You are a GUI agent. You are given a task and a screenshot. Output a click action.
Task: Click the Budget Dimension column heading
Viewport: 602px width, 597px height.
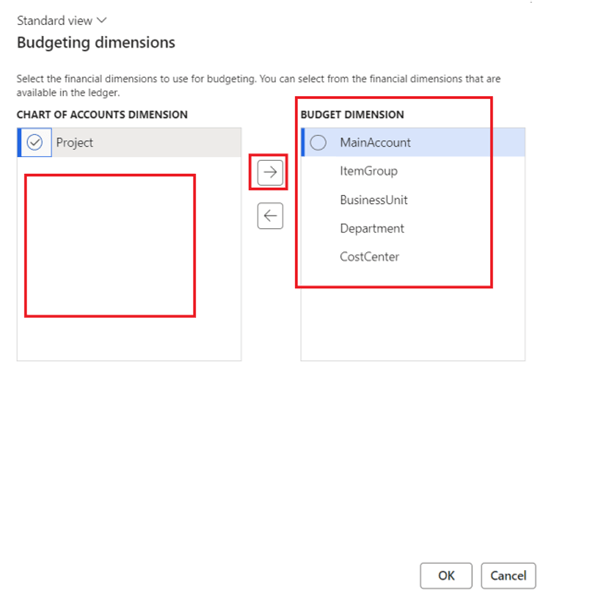pos(352,115)
